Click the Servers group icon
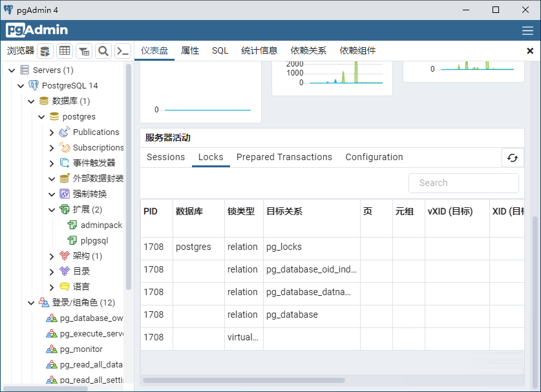This screenshot has height=392, width=541. click(25, 70)
